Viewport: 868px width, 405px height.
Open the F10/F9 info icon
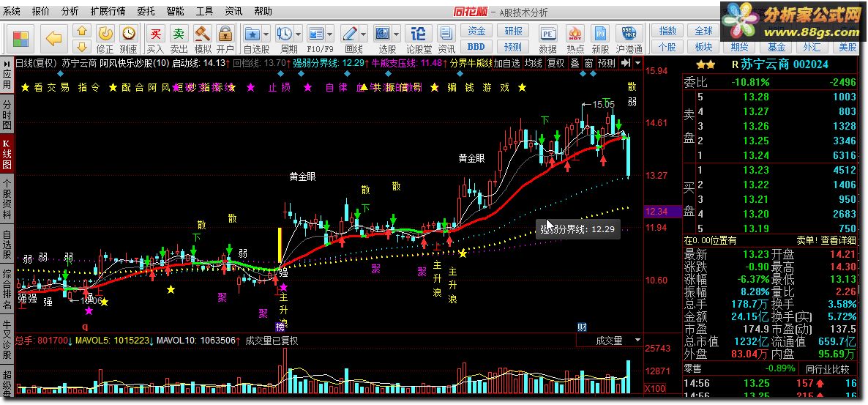315,34
